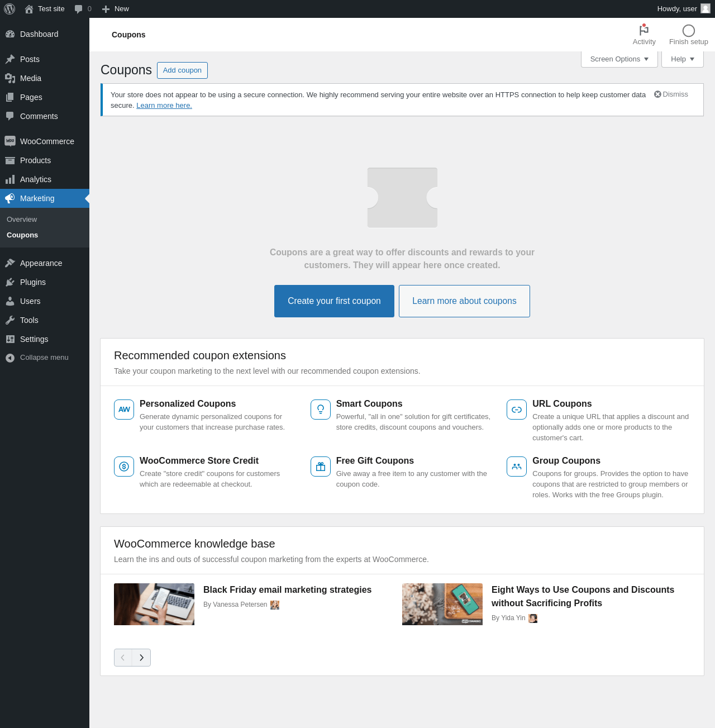Click the Group Coupons people icon
The width and height of the screenshot is (715, 728).
coord(517,467)
